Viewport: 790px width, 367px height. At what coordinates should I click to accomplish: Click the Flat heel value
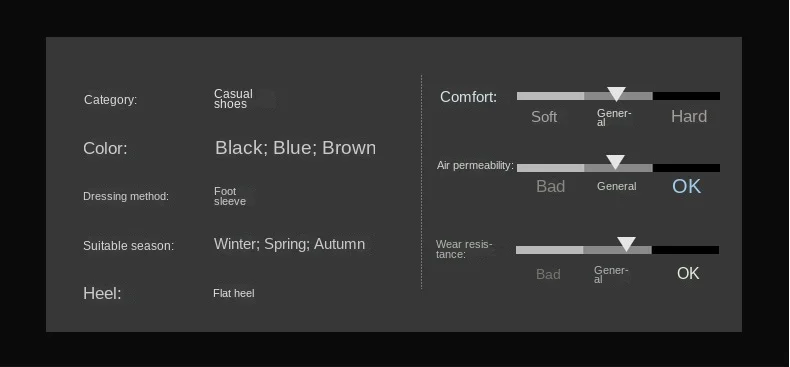pyautogui.click(x=234, y=293)
